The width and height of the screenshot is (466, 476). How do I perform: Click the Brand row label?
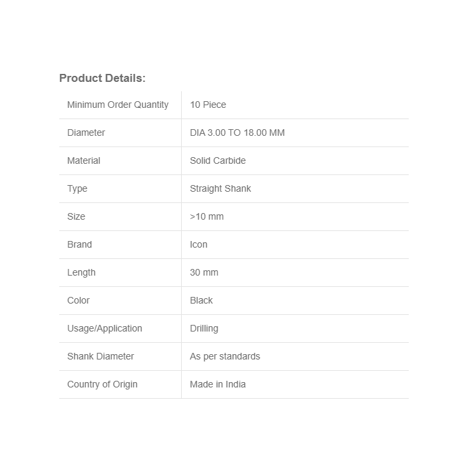click(79, 244)
